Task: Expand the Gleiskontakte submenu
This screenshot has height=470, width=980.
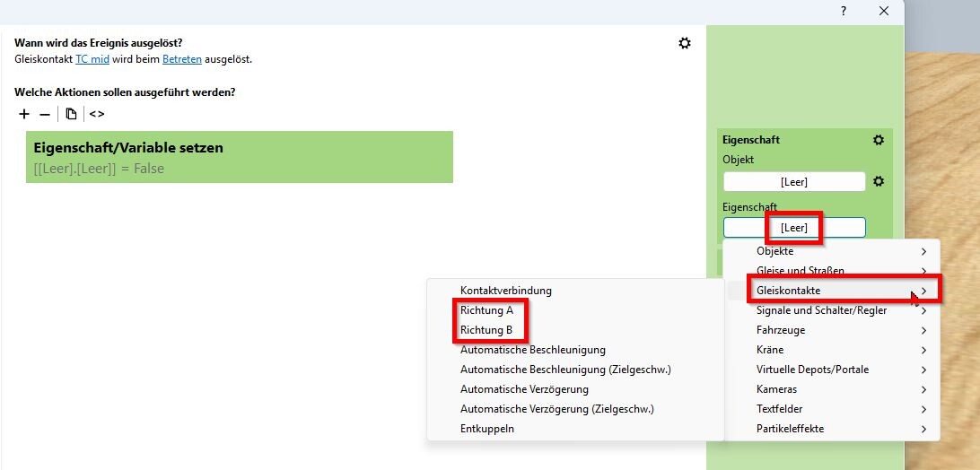Action: click(x=832, y=291)
